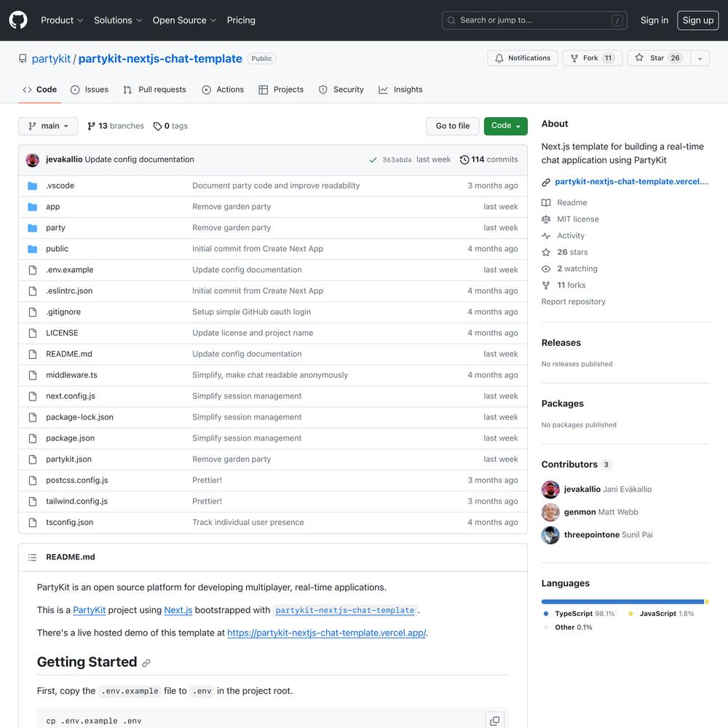Click jevakallio's avatar in Contributors
The image size is (728, 728).
click(x=550, y=489)
